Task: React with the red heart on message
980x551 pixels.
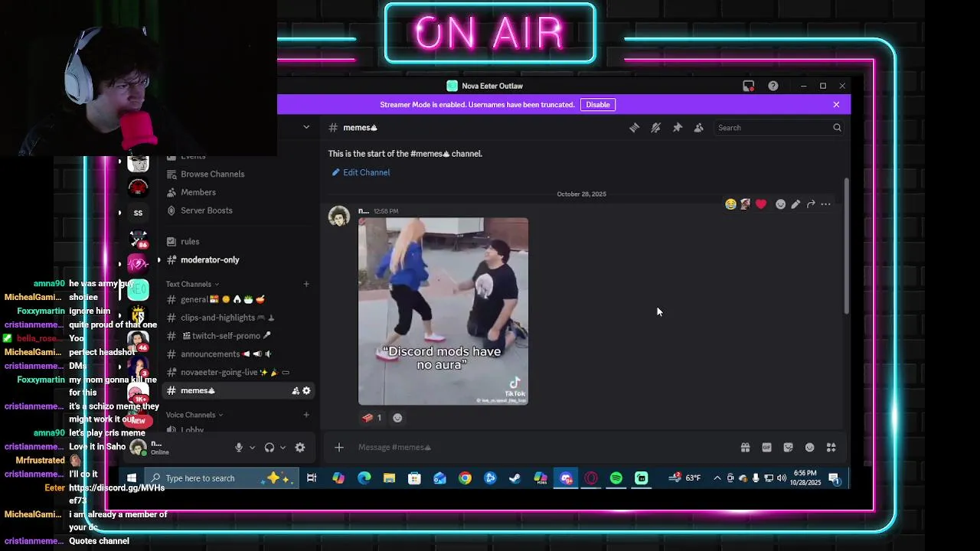Action: 760,204
